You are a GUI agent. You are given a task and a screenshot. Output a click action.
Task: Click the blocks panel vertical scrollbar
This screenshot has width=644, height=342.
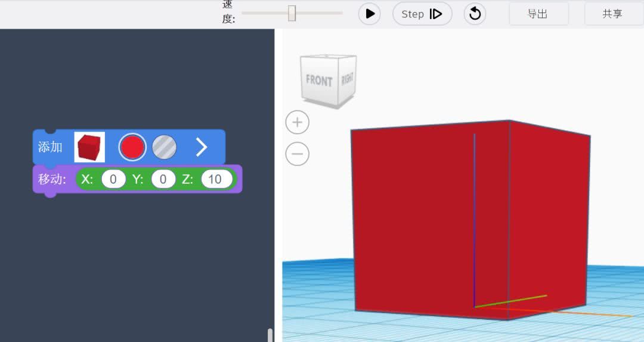click(x=270, y=335)
